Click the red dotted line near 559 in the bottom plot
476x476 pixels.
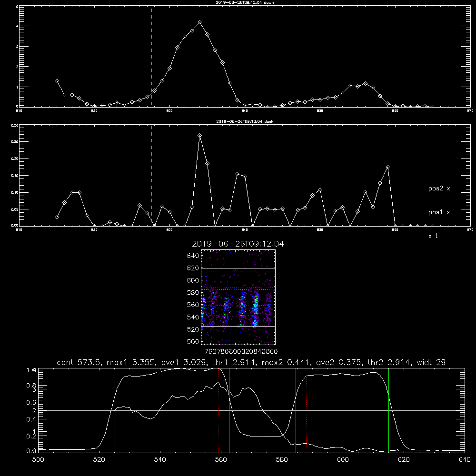[218, 410]
